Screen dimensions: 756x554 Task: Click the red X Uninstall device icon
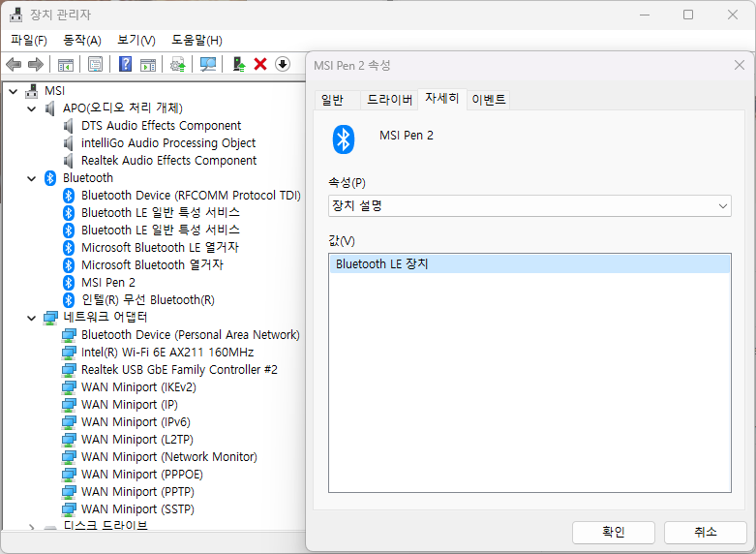(x=260, y=64)
